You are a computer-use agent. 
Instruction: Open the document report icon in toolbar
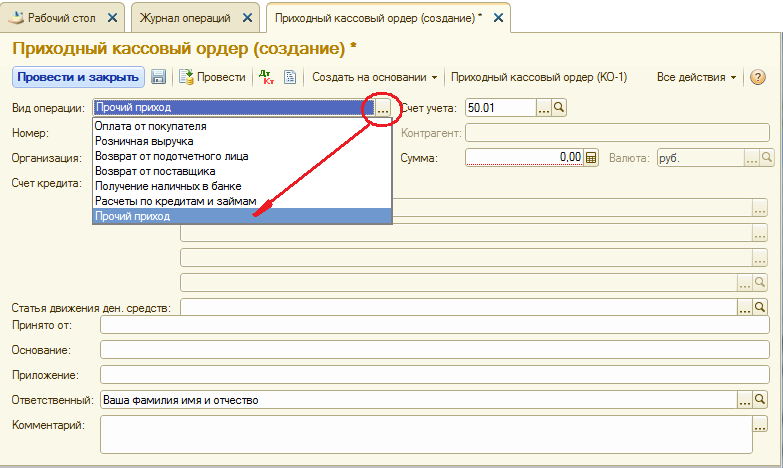coord(290,77)
